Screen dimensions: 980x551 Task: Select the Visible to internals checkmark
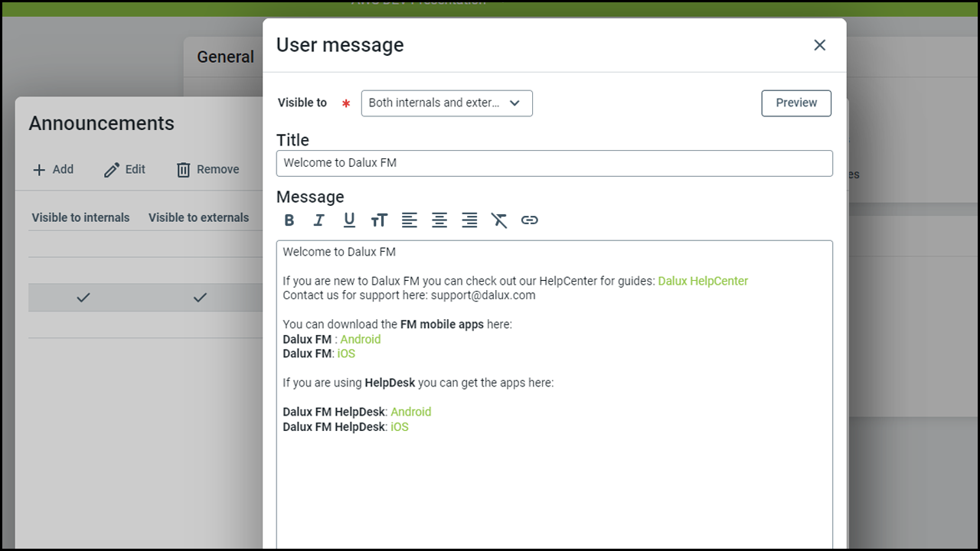tap(83, 298)
